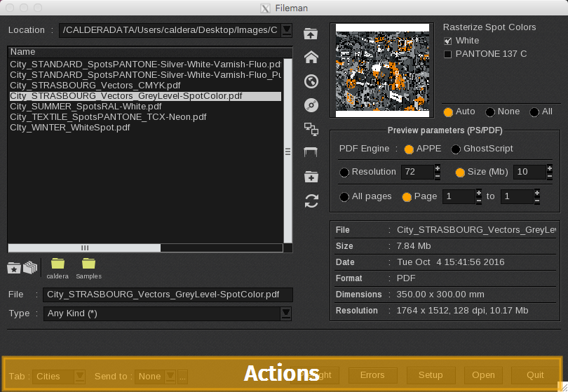Select the GhostScript PDF engine

[456, 149]
